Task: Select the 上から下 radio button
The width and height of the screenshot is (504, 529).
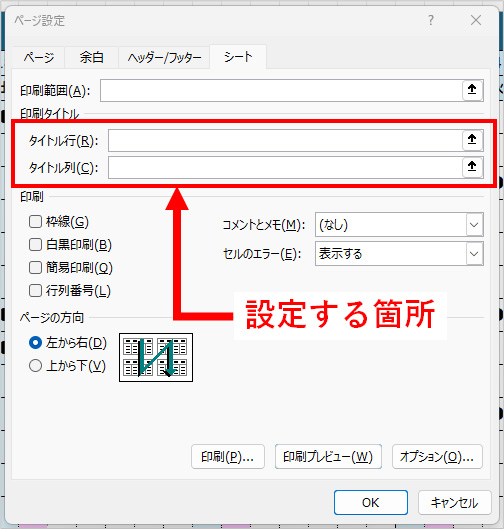Action: pos(35,365)
